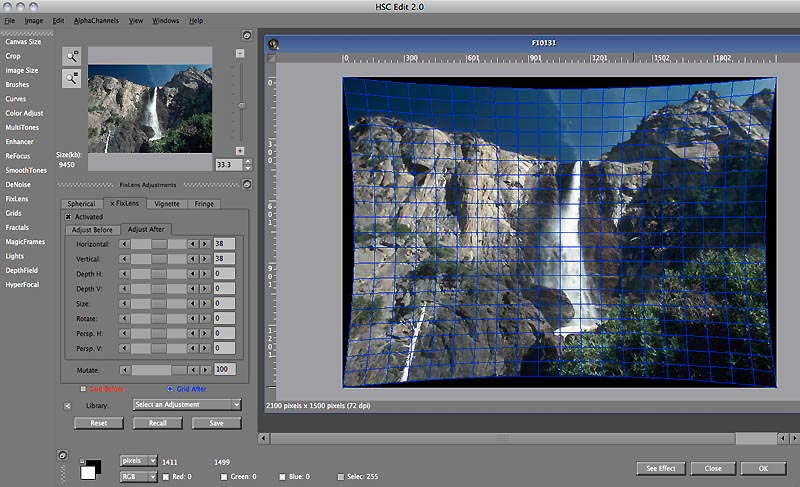The height and width of the screenshot is (487, 800).
Task: Click the See Effect button
Action: (661, 468)
